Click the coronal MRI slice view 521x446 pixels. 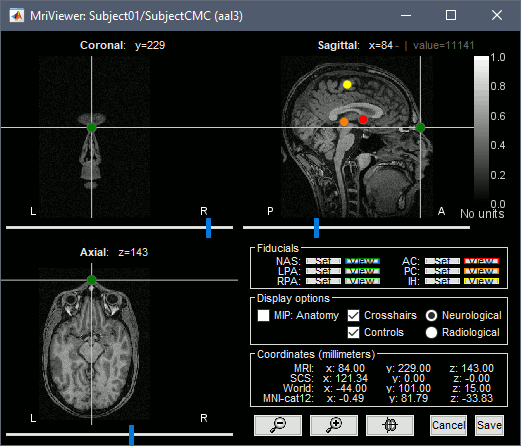(x=94, y=137)
